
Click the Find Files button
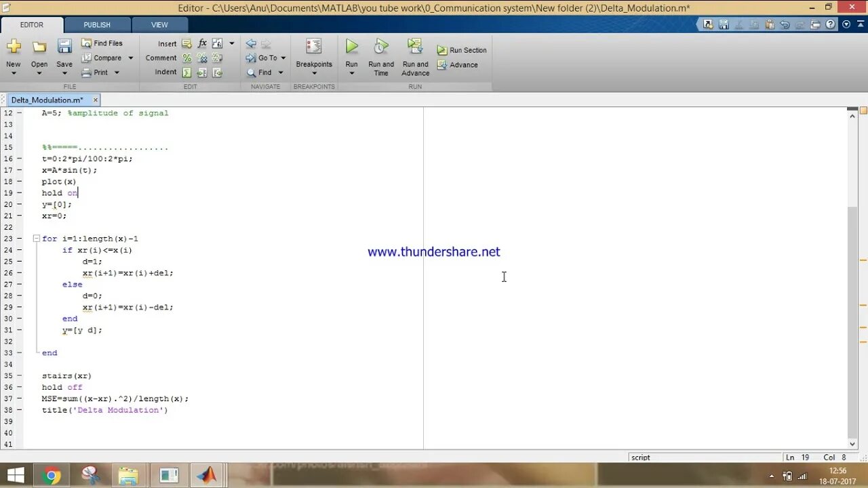[102, 43]
